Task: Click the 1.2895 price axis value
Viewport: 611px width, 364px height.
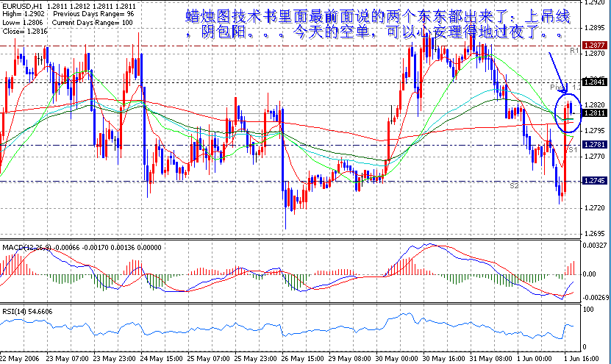Action: (x=595, y=28)
